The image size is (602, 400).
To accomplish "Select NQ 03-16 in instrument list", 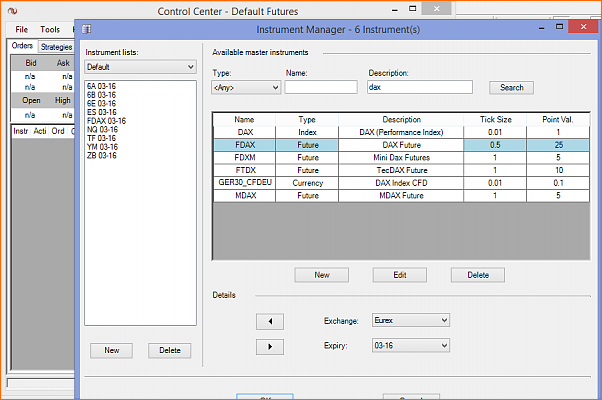I will pyautogui.click(x=103, y=129).
